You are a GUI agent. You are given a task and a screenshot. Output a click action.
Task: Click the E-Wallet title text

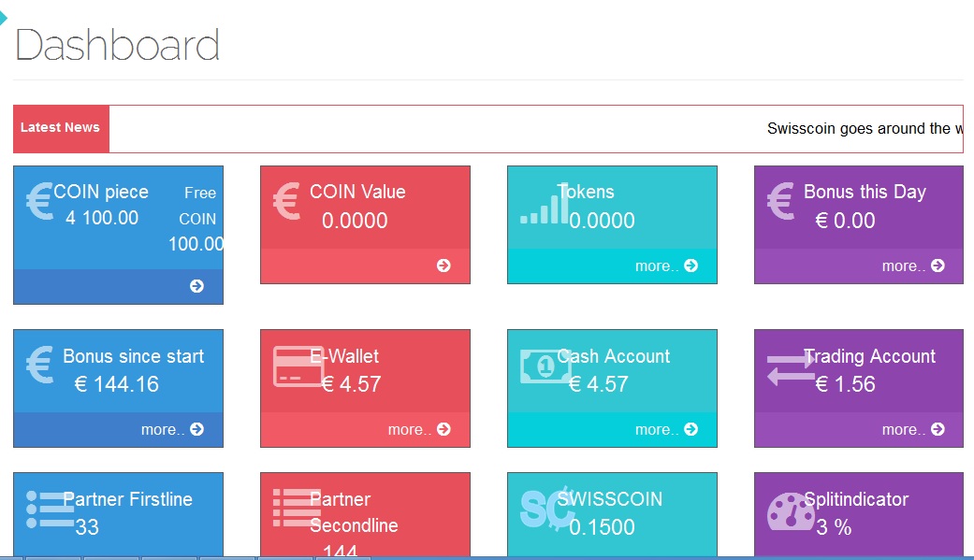(x=344, y=356)
